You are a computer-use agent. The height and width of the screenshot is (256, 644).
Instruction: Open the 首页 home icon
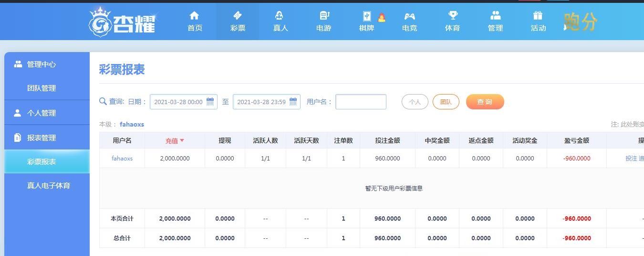(x=194, y=16)
